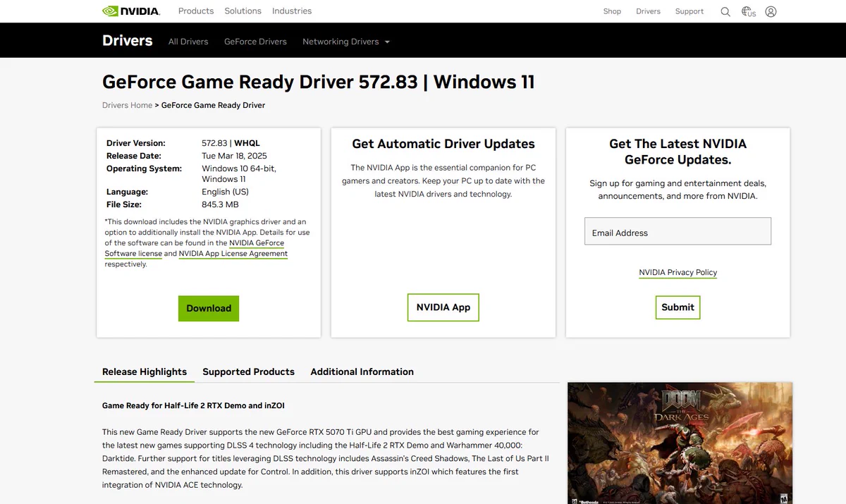Click the 845.3 MB file size
846x504 pixels.
pos(220,204)
